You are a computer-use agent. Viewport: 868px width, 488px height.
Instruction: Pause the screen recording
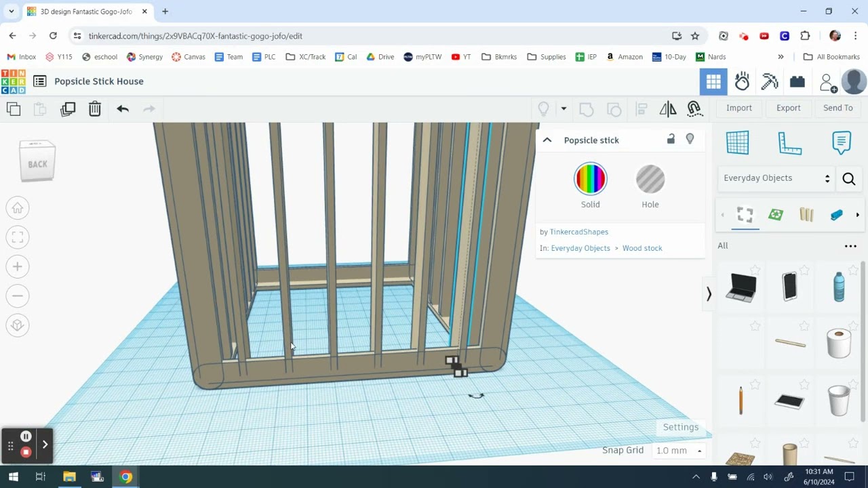click(26, 436)
